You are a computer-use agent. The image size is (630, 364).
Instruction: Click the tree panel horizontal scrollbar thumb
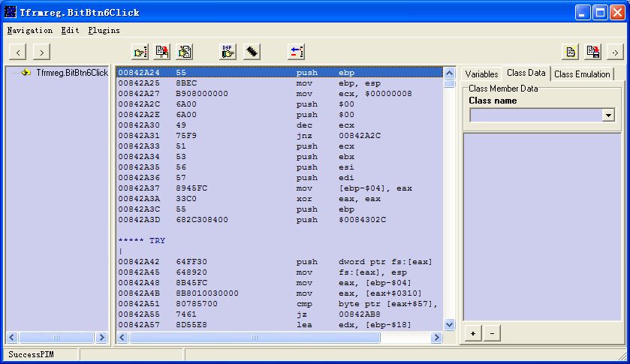(56, 338)
